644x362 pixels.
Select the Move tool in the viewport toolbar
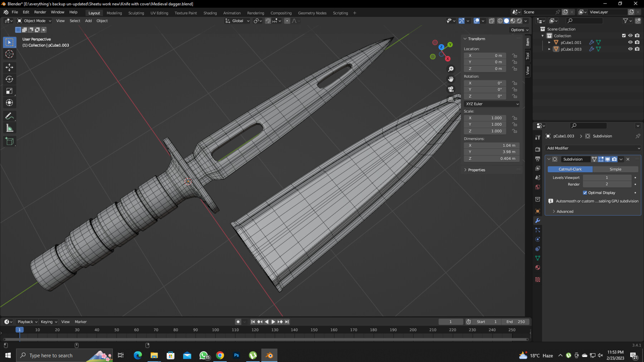pyautogui.click(x=9, y=67)
